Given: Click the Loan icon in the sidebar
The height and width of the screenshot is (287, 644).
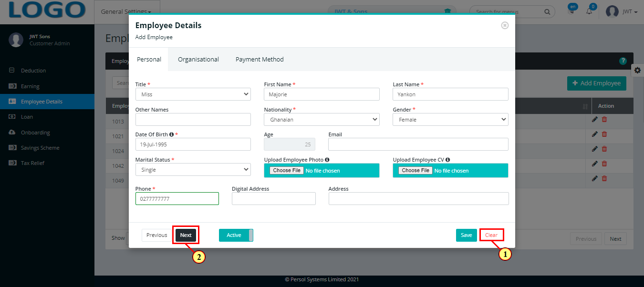Looking at the screenshot, I should tap(12, 117).
